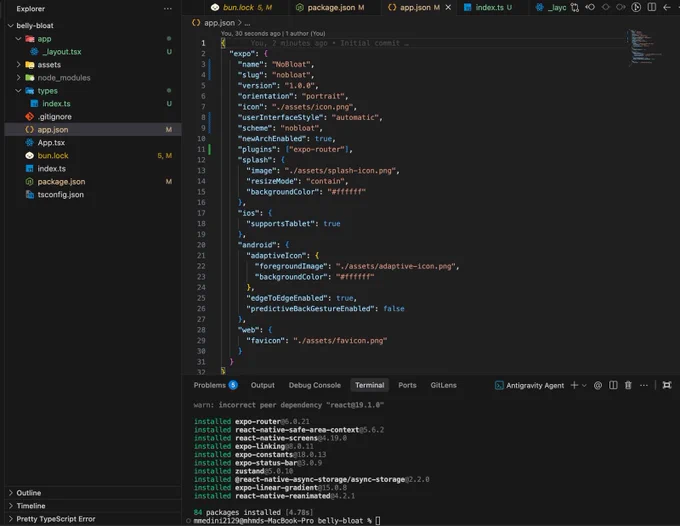Open the new terminal launch profile dropdown
Image resolution: width=680 pixels, height=526 pixels.
pos(584,386)
